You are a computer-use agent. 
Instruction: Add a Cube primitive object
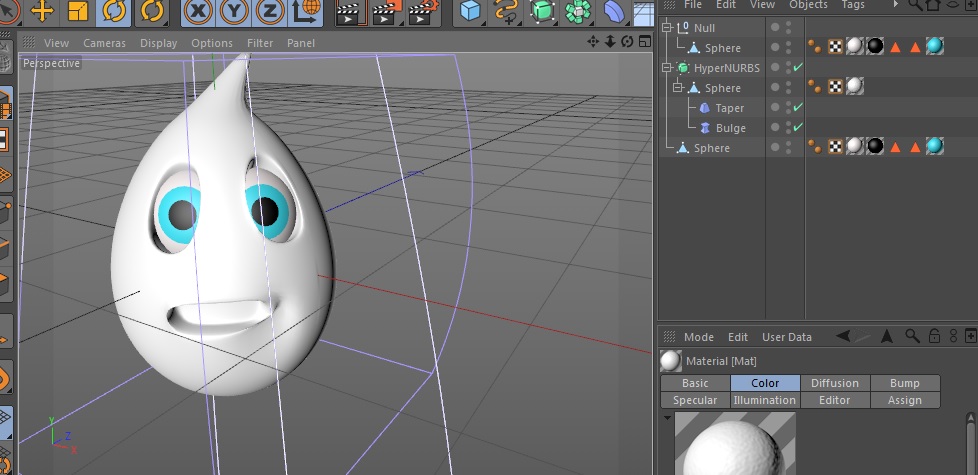470,11
